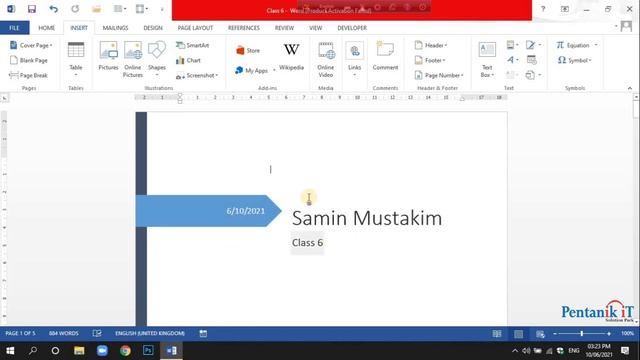Click the Redo/Repeat arrow icon
Viewport: 640px width, 360px height.
tap(75, 9)
